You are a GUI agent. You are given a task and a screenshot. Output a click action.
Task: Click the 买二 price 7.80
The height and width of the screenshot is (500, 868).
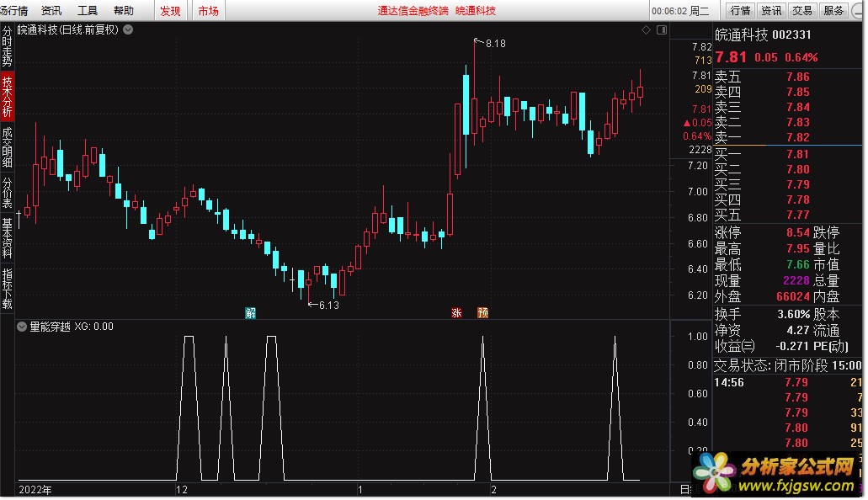pyautogui.click(x=797, y=169)
